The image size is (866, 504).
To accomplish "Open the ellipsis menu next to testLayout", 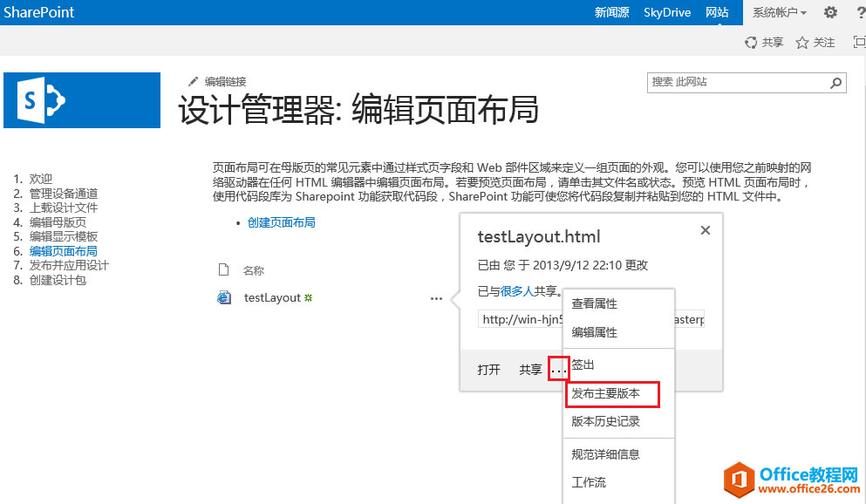I will (436, 298).
